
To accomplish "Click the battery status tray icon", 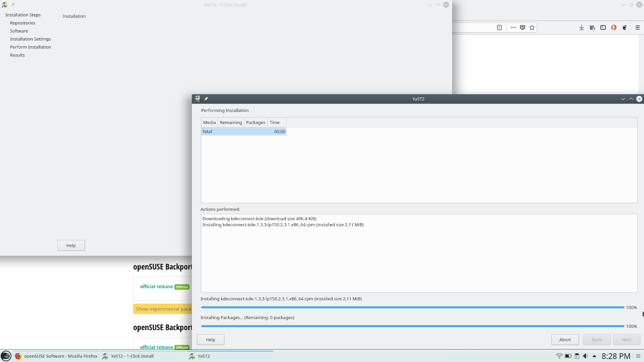I will (x=568, y=356).
